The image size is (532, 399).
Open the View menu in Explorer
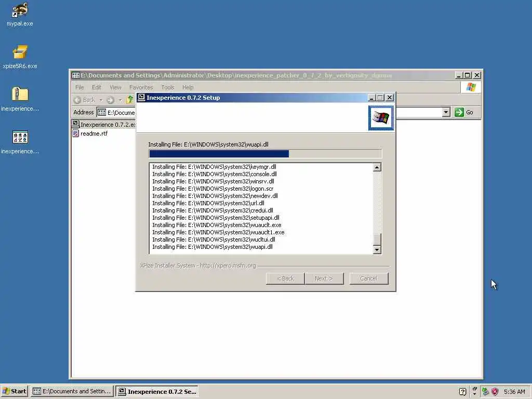point(115,87)
